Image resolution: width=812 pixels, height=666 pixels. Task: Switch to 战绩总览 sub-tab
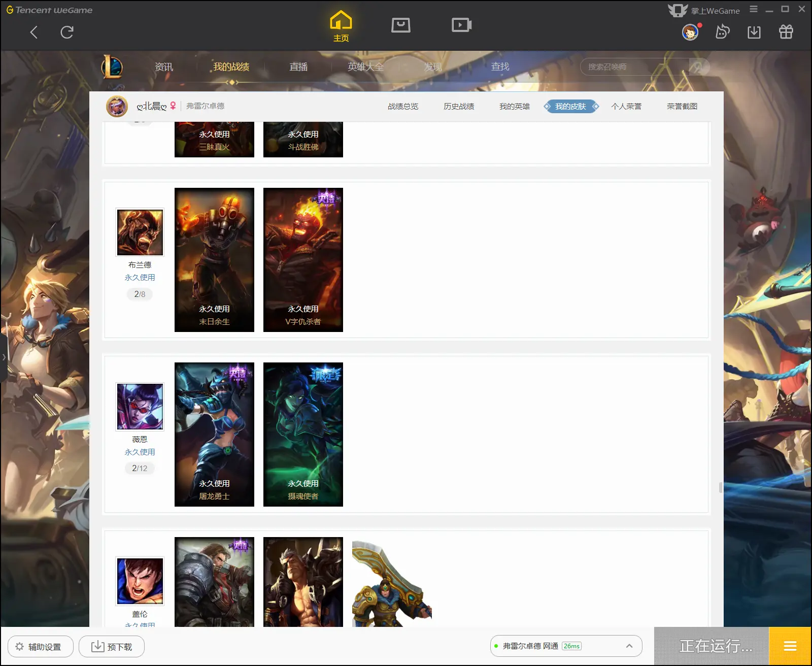click(x=403, y=106)
